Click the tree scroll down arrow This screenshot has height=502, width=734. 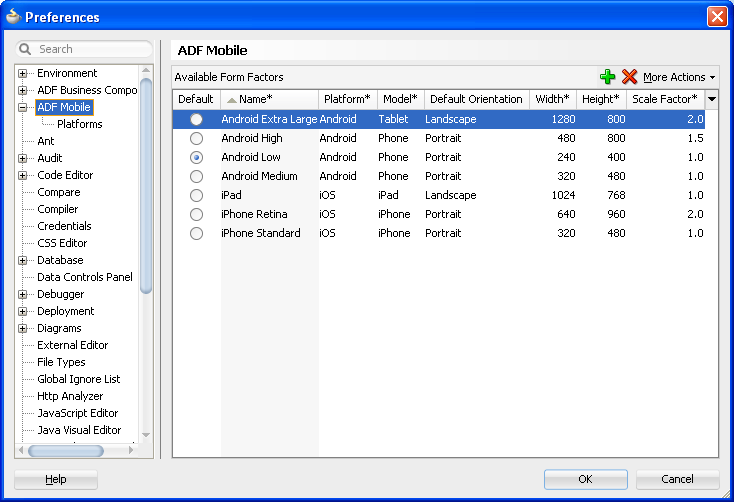(146, 435)
